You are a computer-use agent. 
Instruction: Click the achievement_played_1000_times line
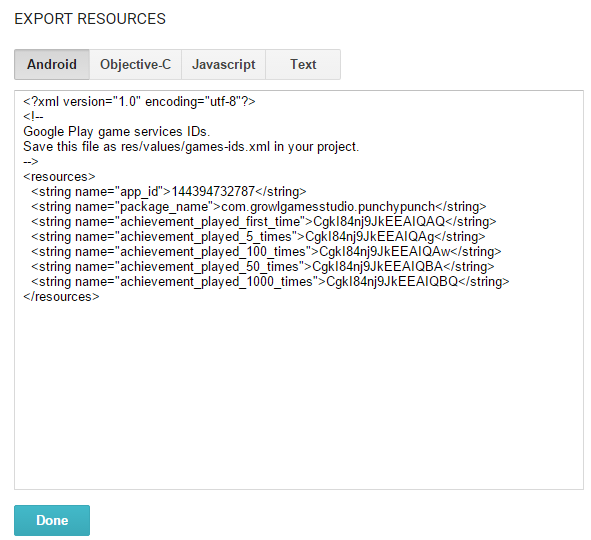270,282
